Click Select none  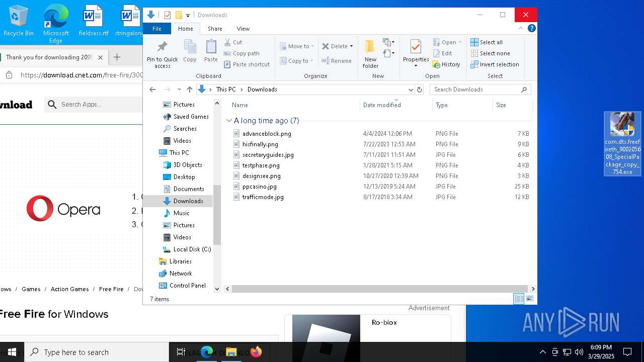click(x=490, y=53)
